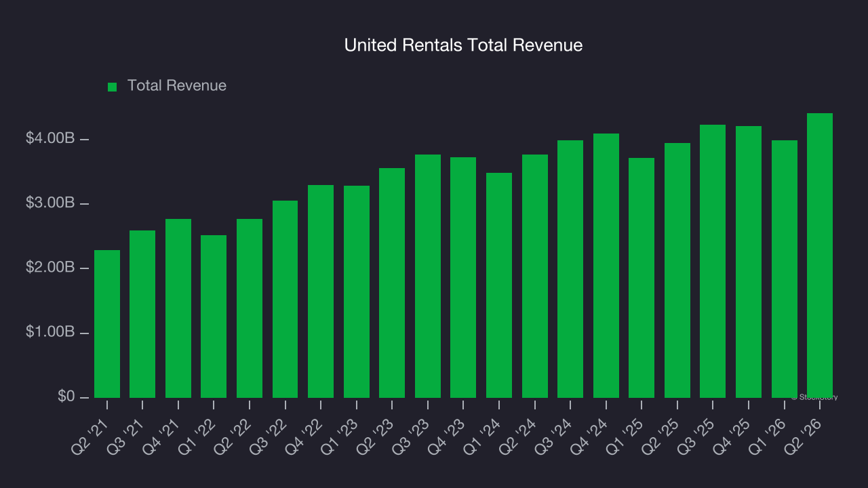Select the Total Revenue legend label
Image resolution: width=868 pixels, height=488 pixels.
tap(177, 86)
